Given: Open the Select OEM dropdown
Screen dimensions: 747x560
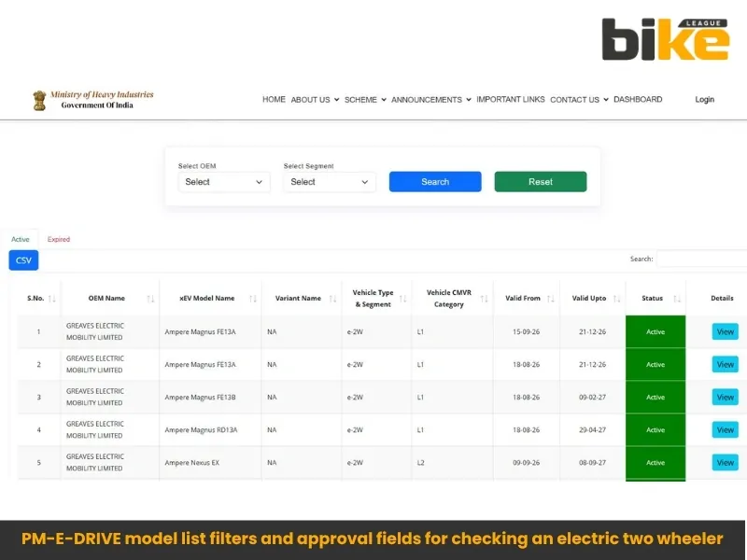Looking at the screenshot, I should 224,182.
